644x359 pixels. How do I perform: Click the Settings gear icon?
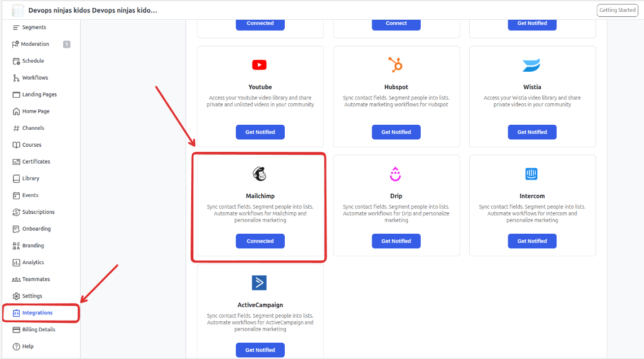pos(16,296)
